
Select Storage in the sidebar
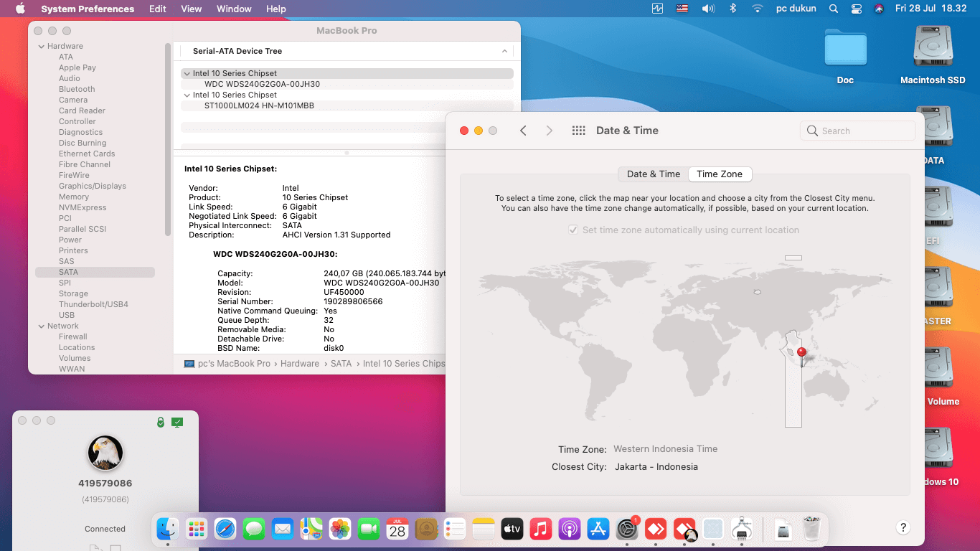tap(73, 293)
